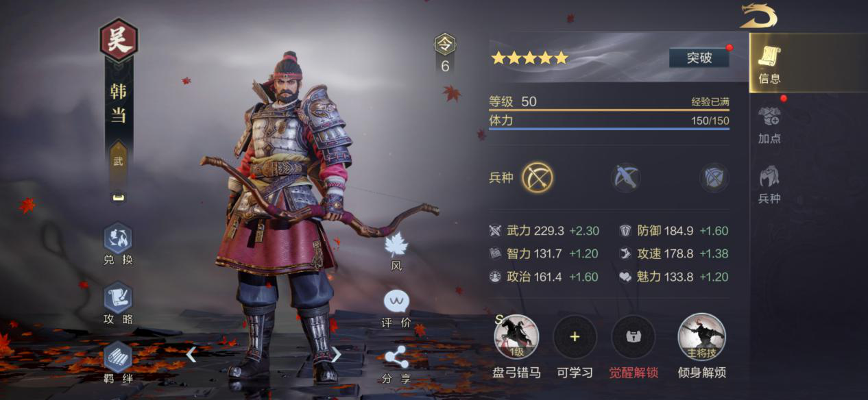Tap the 分享 share icon
Image resolution: width=868 pixels, height=400 pixels.
tap(396, 356)
